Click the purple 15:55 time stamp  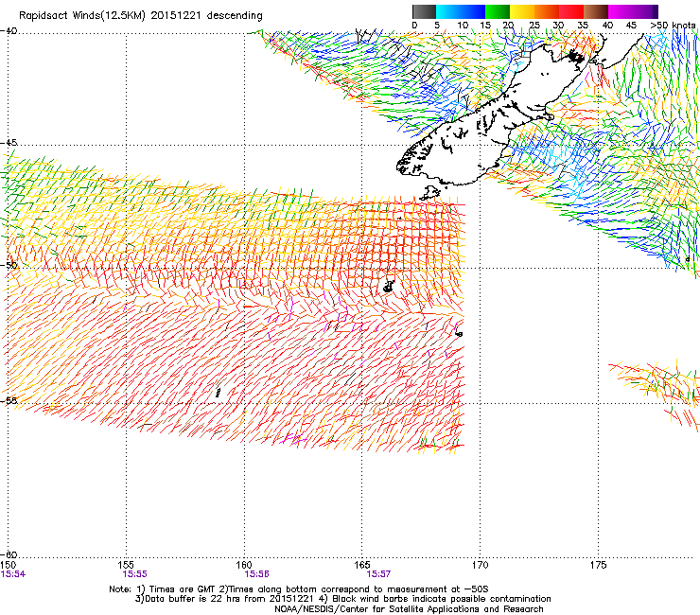tap(135, 574)
